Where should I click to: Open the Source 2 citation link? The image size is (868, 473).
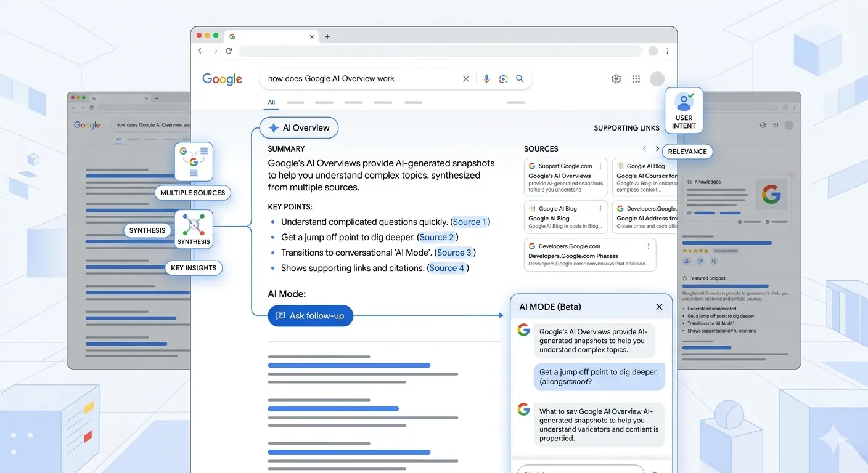(437, 237)
